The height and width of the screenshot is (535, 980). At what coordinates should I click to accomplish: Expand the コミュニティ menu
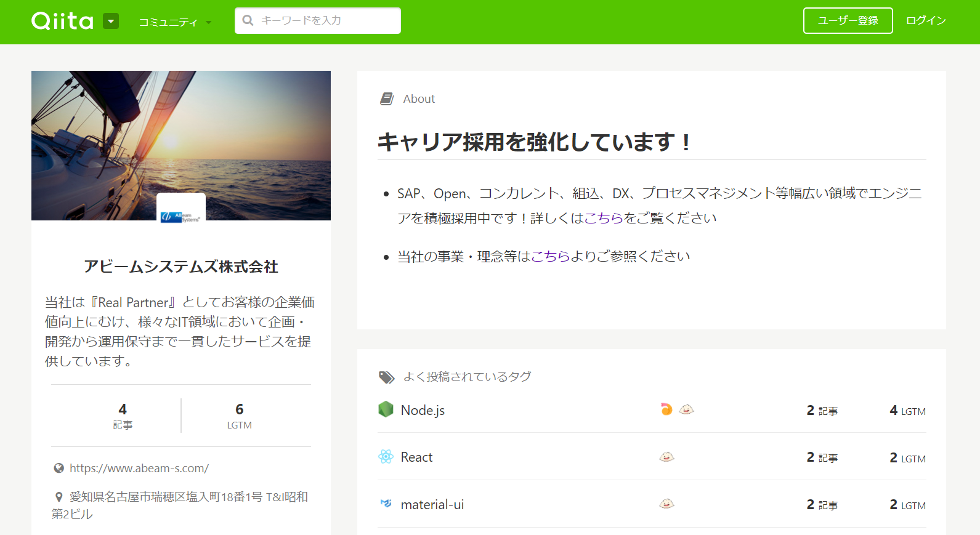click(174, 22)
